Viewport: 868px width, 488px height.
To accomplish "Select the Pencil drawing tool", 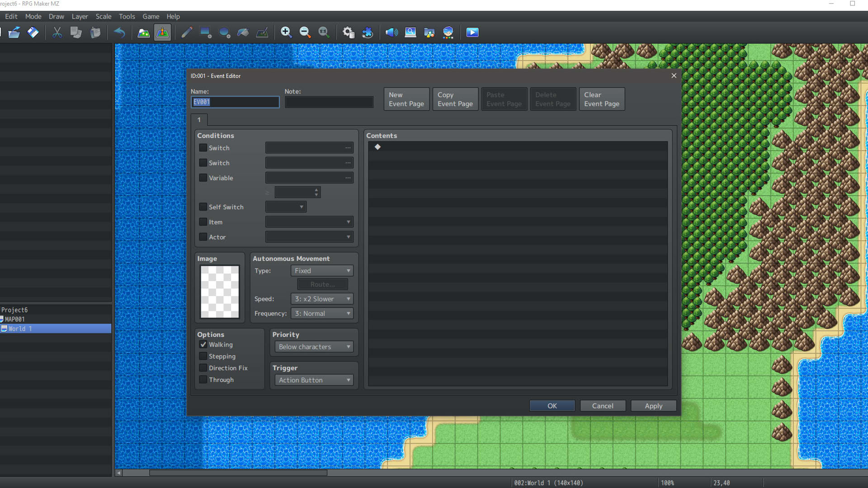I will 187,33.
